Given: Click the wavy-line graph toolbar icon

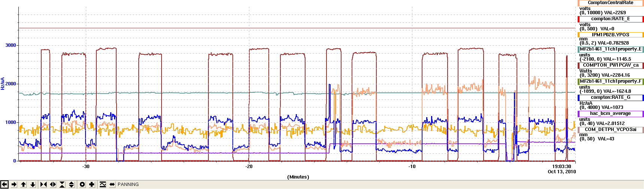Looking at the screenshot, I should (103, 185).
